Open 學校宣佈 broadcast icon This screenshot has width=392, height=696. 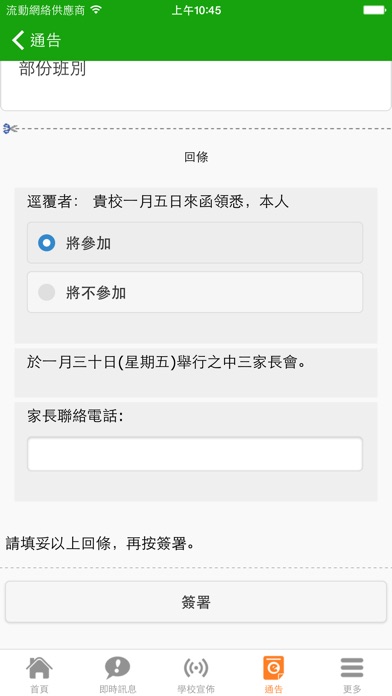(x=196, y=668)
